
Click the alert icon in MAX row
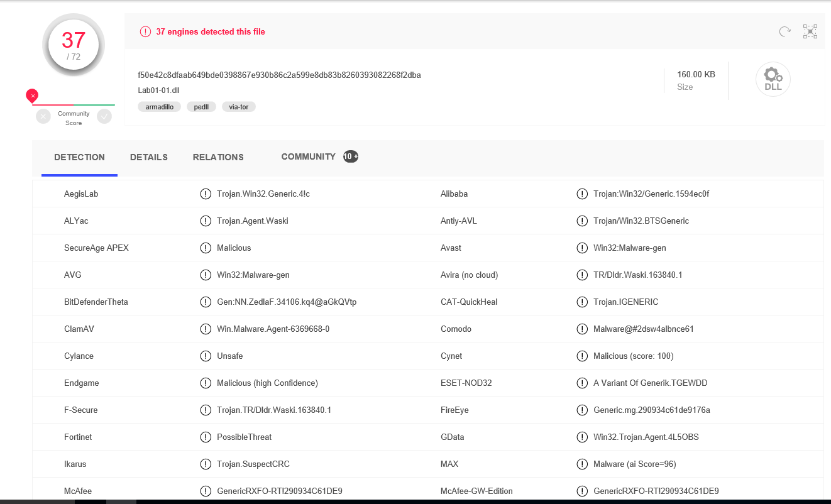(x=582, y=464)
